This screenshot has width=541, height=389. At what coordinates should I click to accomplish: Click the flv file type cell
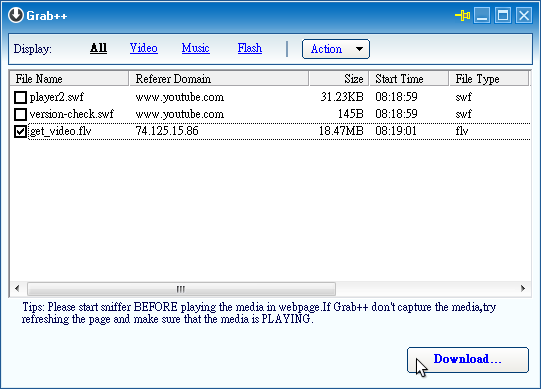coord(462,131)
